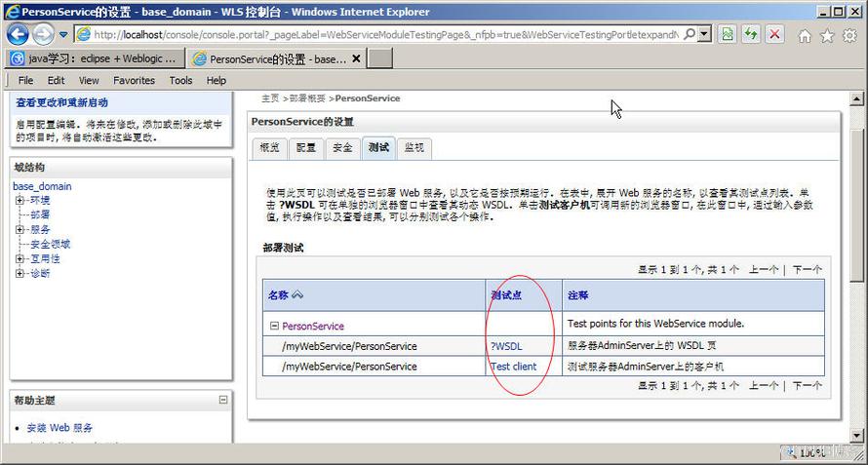Image resolution: width=868 pixels, height=465 pixels.
Task: Go forward with the browser Forward arrow
Action: click(x=43, y=35)
